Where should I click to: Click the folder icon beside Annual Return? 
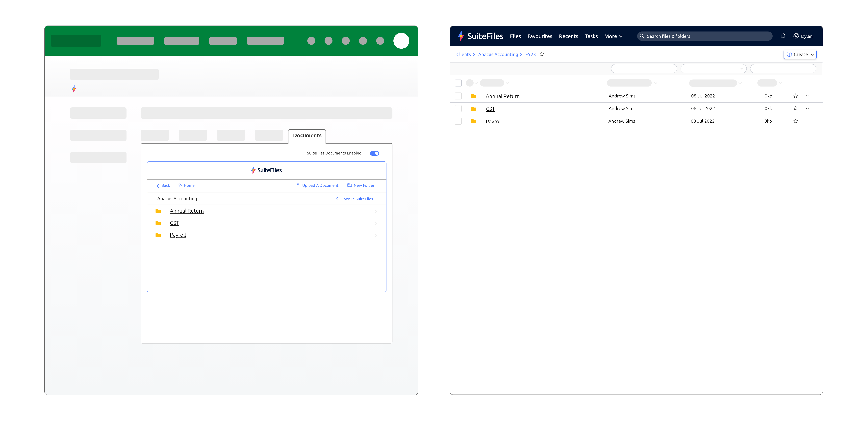tap(158, 211)
